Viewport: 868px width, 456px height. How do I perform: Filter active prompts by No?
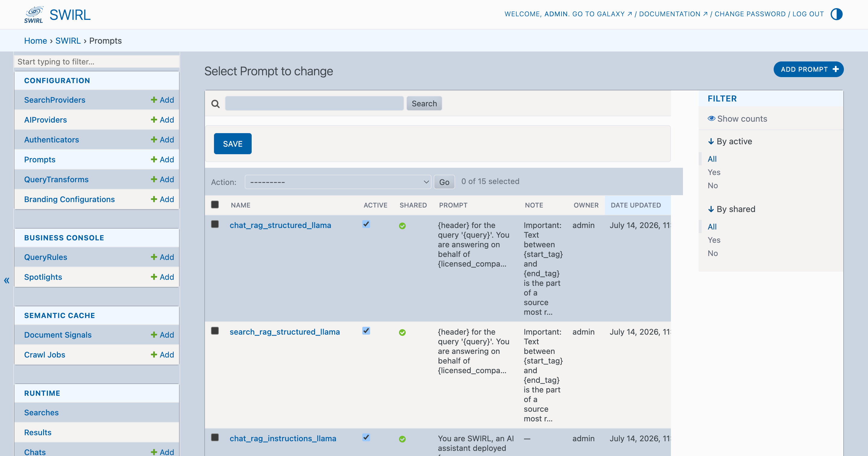713,186
